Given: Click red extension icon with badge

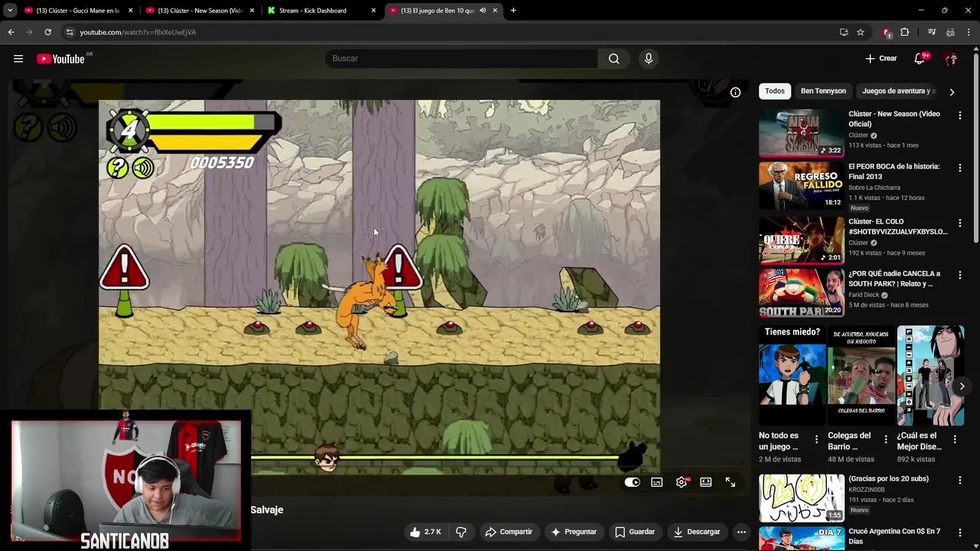Looking at the screenshot, I should click(887, 32).
